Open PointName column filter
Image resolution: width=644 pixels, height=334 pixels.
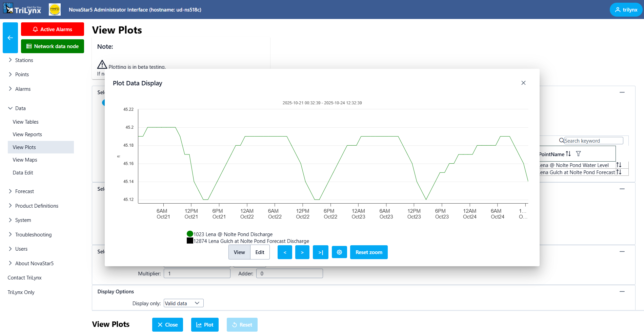(x=579, y=154)
